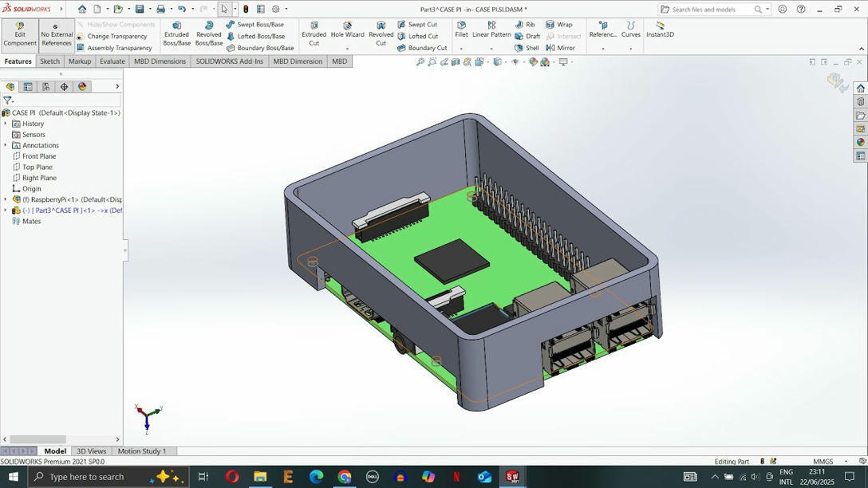868x488 pixels.
Task: Click the Save icon in top toolbar
Action: pos(140,9)
